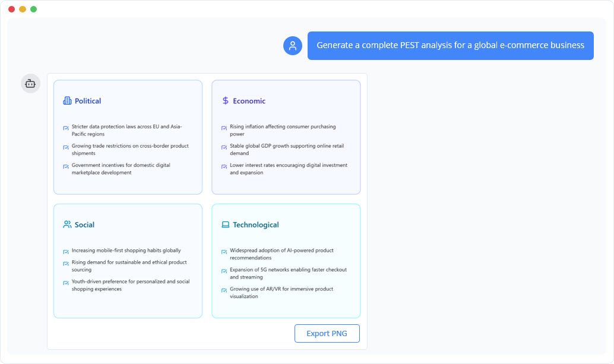This screenshot has width=614, height=364.
Task: Toggle the checkbox for Increasing mobile-first shopping habits
Action: pos(66,251)
